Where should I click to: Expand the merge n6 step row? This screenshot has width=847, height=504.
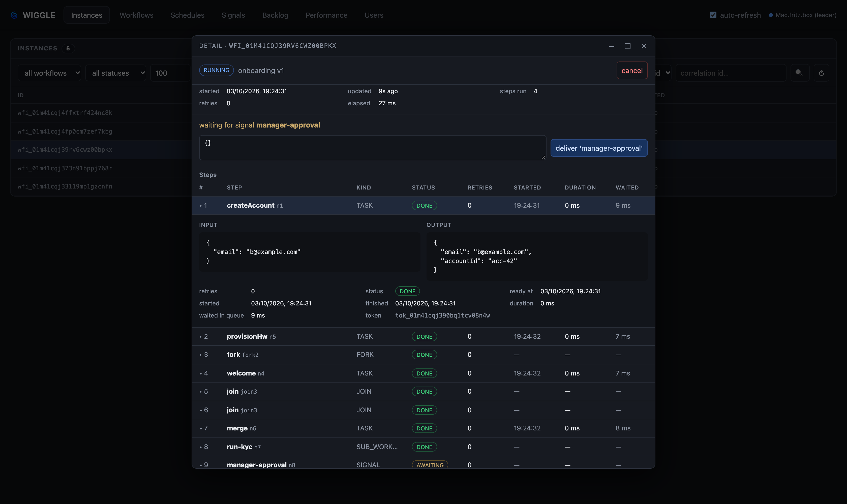click(x=423, y=429)
